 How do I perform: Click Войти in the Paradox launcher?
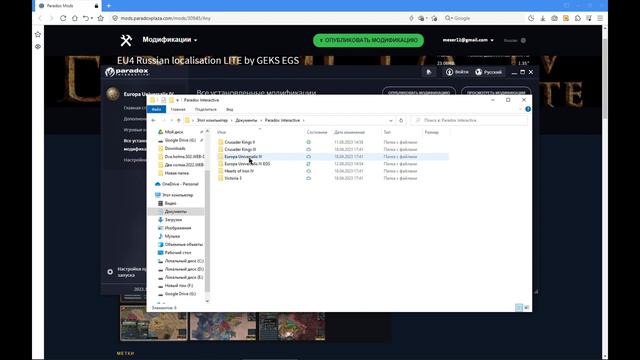pyautogui.click(x=457, y=72)
